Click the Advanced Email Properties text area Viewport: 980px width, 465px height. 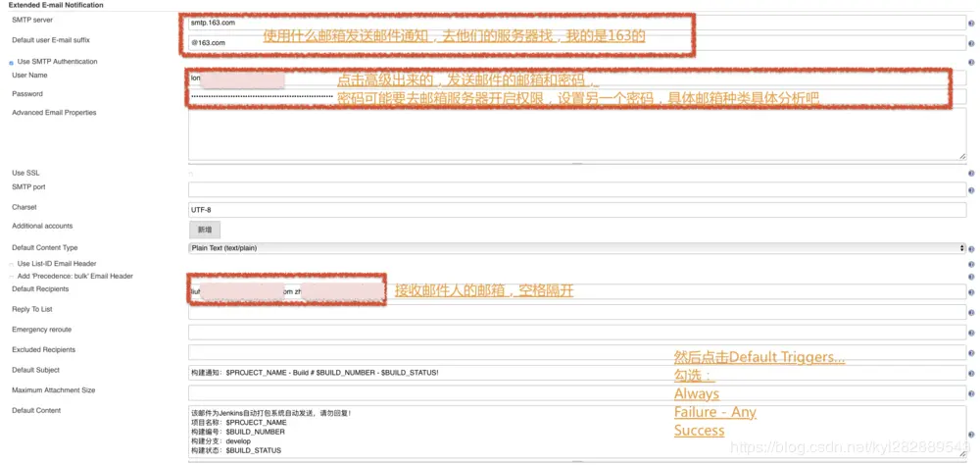tap(577, 134)
